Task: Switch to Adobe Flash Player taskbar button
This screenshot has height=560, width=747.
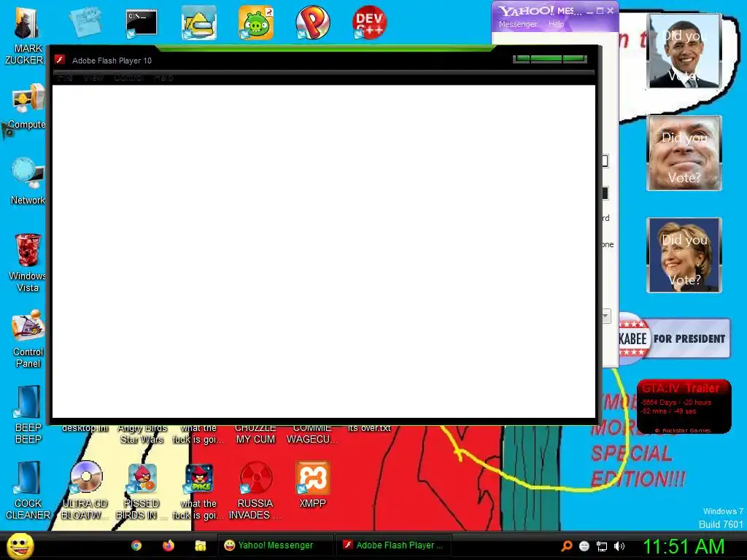Action: [394, 545]
